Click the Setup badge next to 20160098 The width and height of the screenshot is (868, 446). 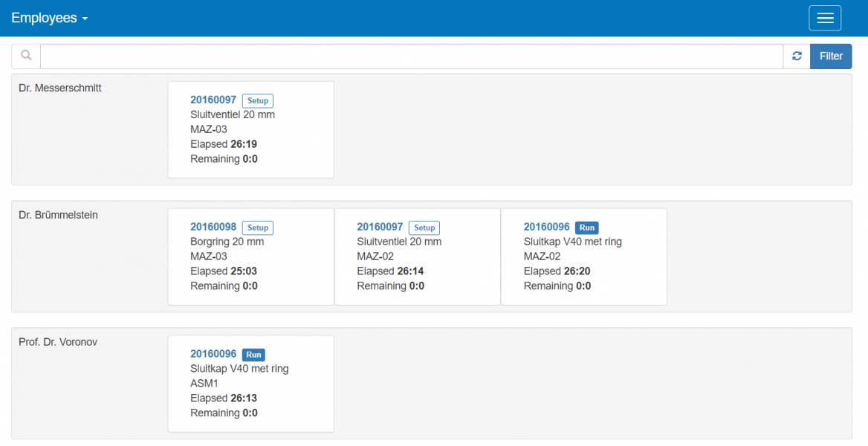pos(258,228)
